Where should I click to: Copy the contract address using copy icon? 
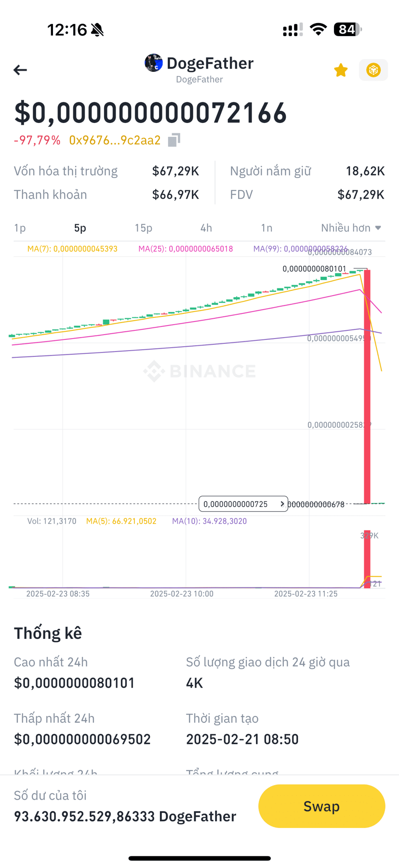[x=174, y=140]
